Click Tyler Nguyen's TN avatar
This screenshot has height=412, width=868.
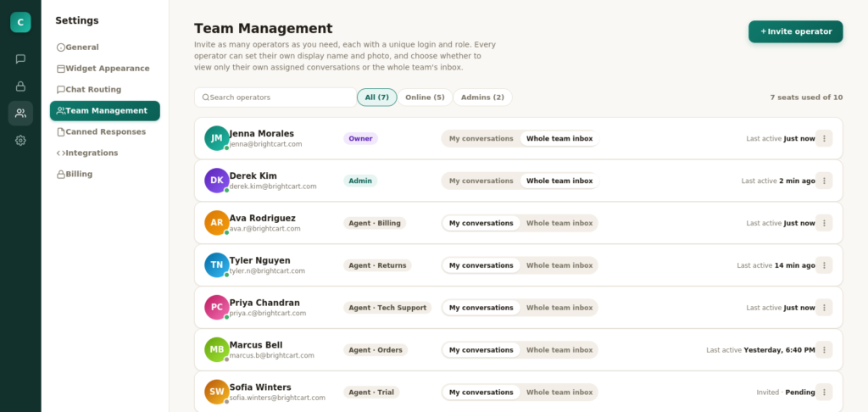[216, 265]
